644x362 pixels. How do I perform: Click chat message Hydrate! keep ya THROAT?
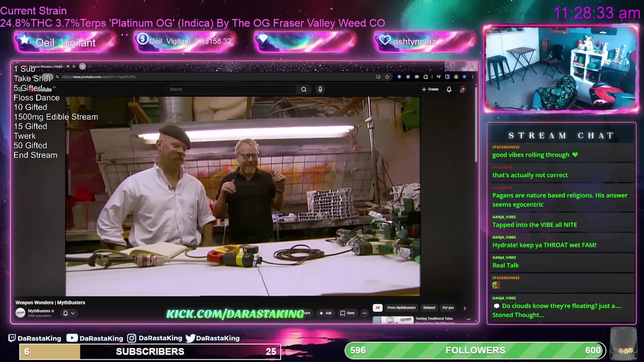click(544, 245)
